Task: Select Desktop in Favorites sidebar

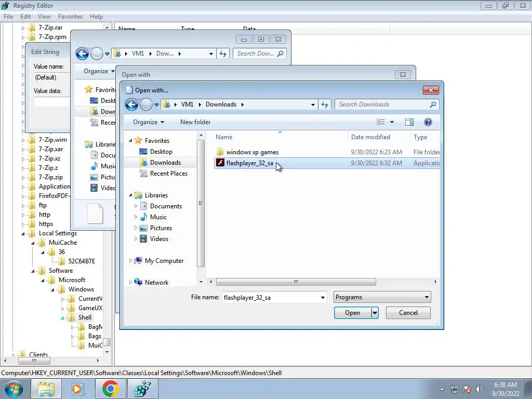Action: click(x=161, y=152)
